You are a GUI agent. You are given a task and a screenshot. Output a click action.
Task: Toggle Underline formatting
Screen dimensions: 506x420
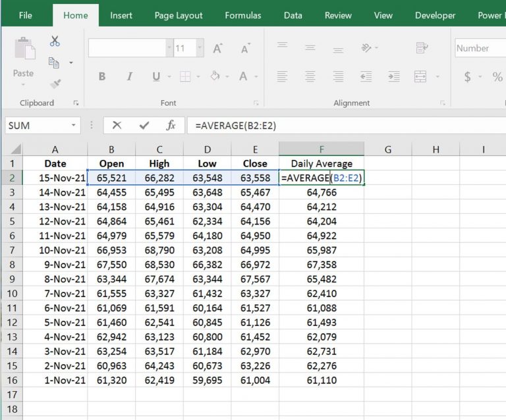point(156,77)
